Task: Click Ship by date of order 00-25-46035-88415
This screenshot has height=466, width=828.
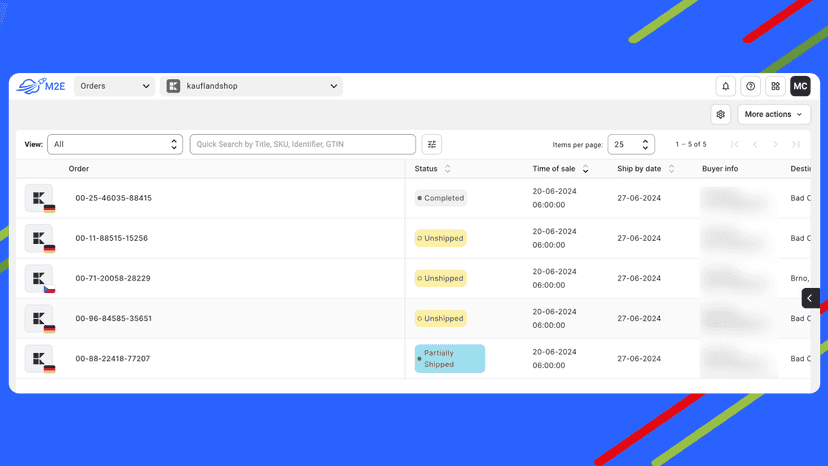Action: (x=639, y=198)
